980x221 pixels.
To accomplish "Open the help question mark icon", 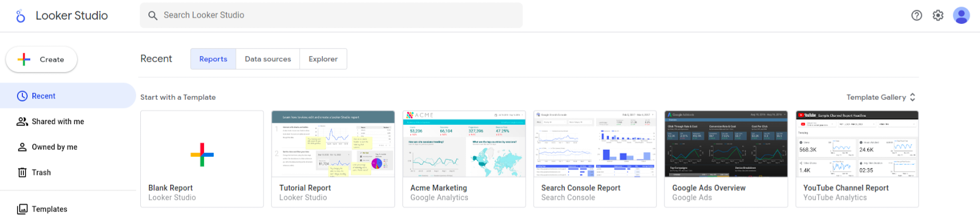I will (916, 15).
